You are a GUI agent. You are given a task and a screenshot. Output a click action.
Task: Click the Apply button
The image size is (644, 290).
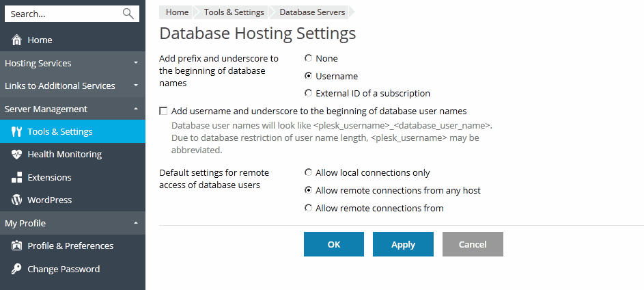tap(403, 244)
